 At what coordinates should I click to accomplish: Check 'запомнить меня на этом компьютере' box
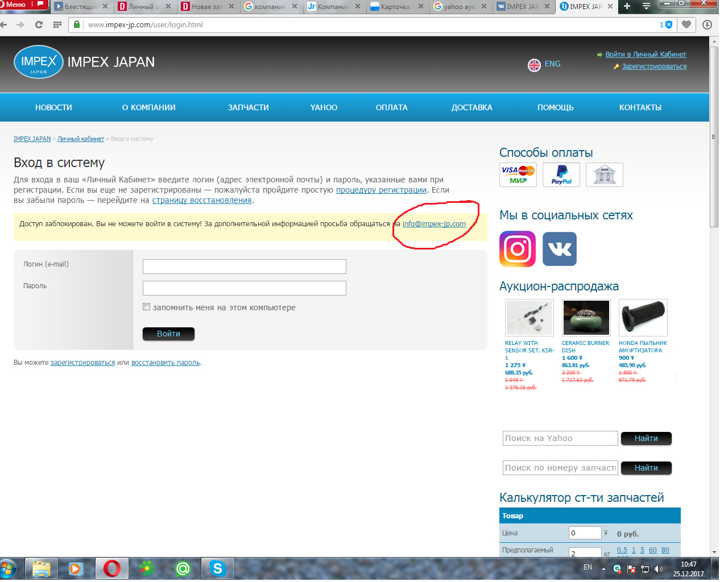(x=146, y=307)
